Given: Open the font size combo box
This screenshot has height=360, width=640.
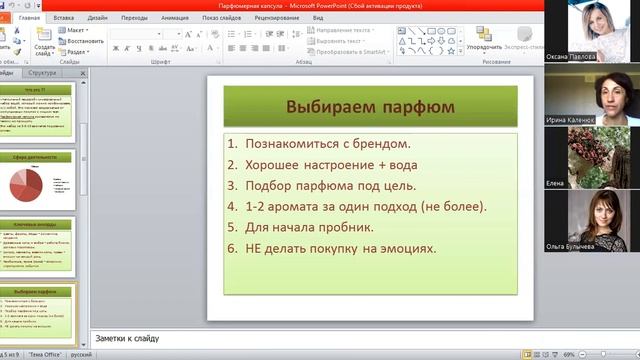Looking at the screenshot, I should [172, 34].
